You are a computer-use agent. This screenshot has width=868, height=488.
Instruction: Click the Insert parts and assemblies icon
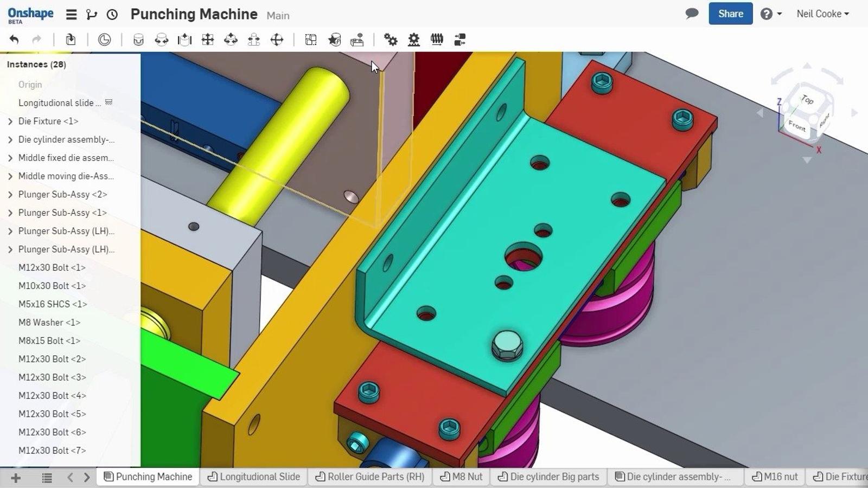(71, 40)
